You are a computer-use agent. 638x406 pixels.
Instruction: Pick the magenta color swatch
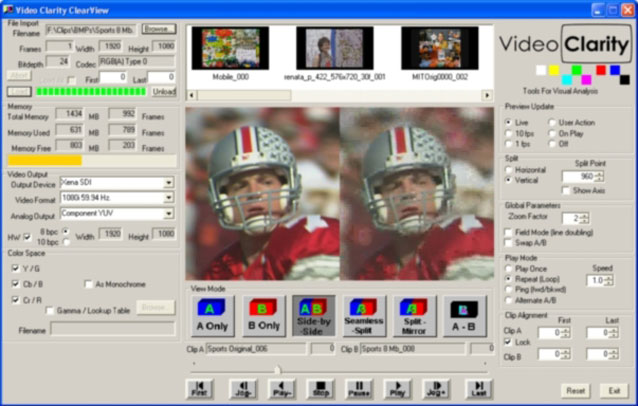click(586, 79)
